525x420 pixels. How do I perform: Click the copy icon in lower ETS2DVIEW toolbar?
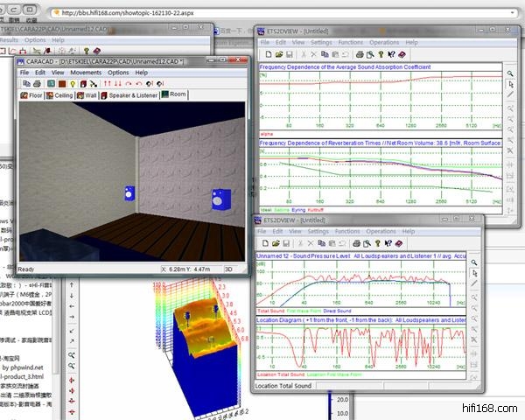321,242
